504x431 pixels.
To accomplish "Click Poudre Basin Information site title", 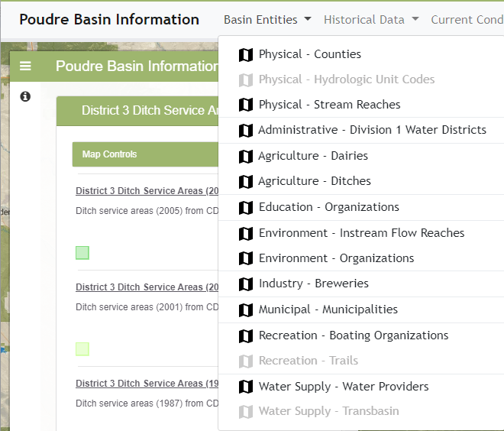I will tap(109, 20).
